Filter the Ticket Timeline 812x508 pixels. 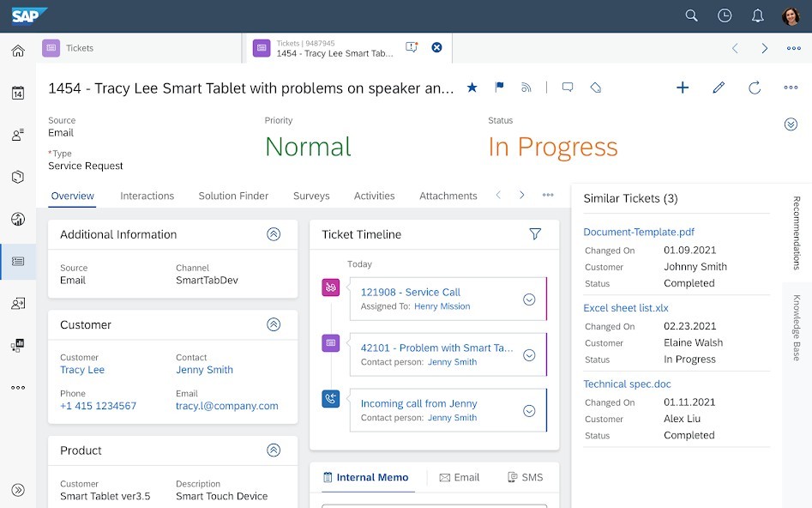pyautogui.click(x=535, y=234)
